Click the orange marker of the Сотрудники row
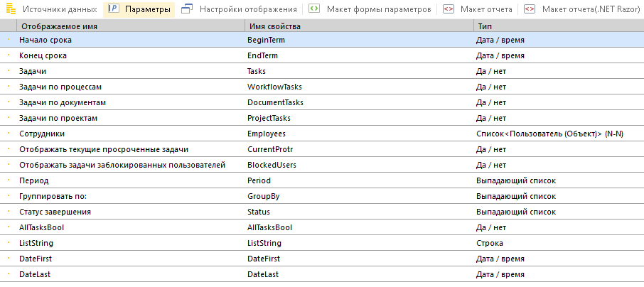Viewport: 644px width, 287px height. click(8, 134)
